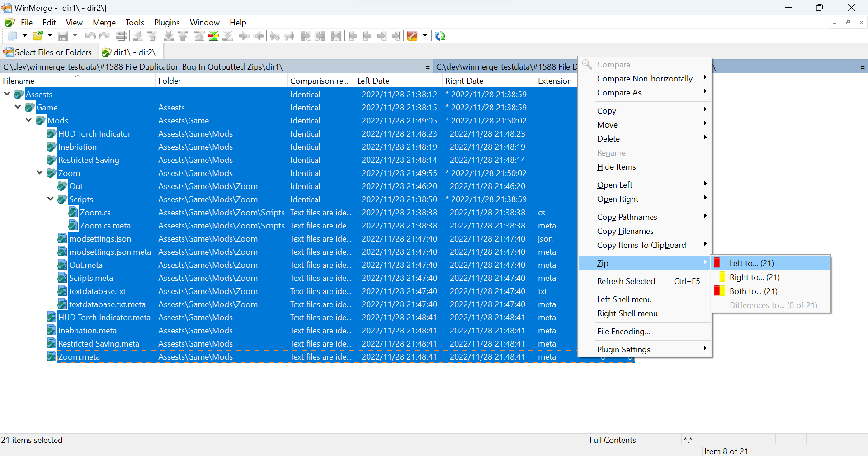
Task: Collapse the Assests root tree node
Action: [x=6, y=94]
